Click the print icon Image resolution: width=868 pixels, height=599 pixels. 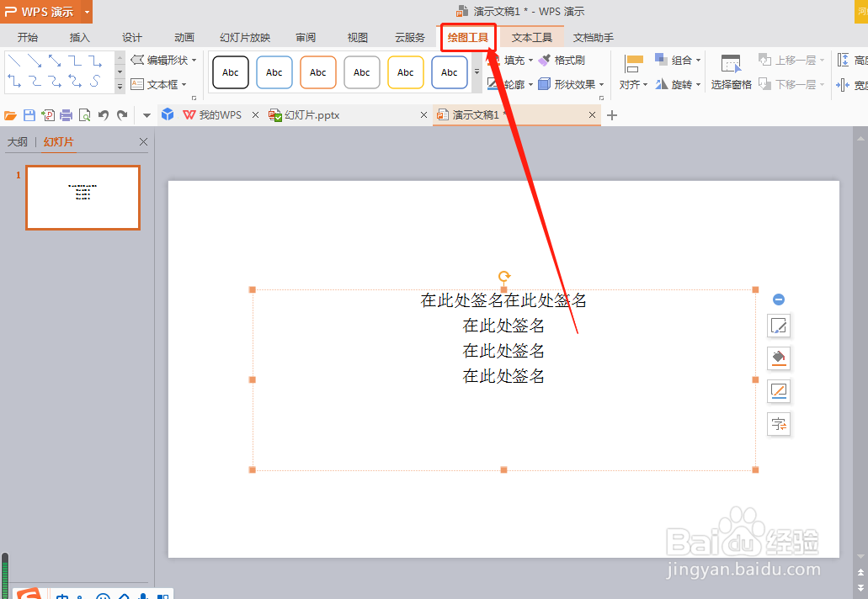coord(67,115)
